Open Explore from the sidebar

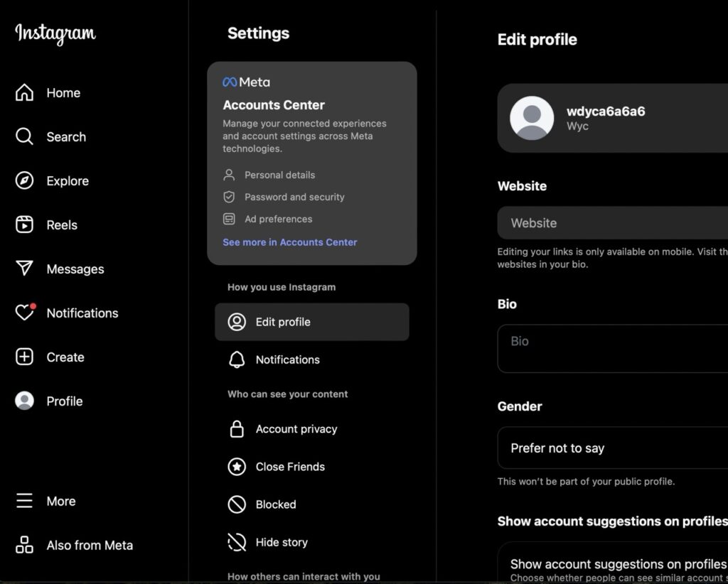point(68,181)
